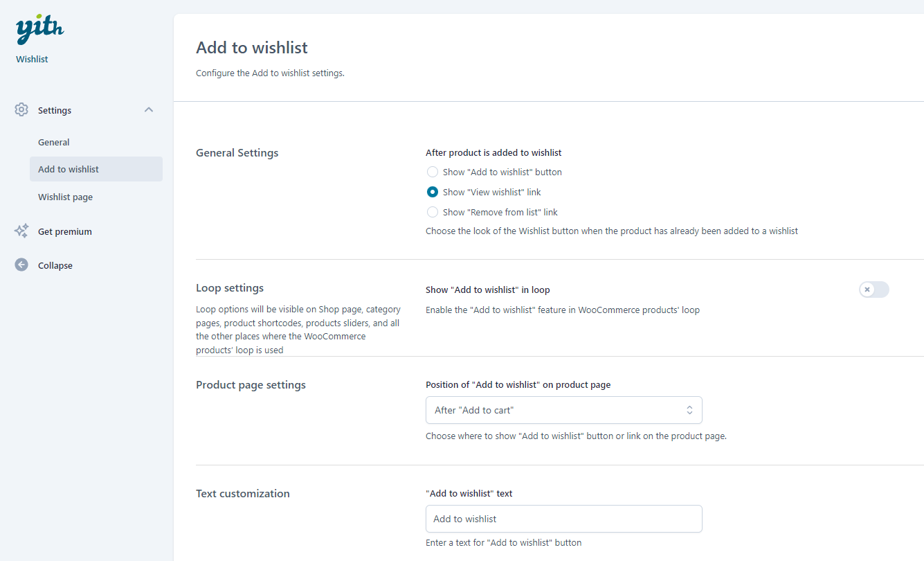Go to the Wishlist page settings
The height and width of the screenshot is (561, 924).
65,197
